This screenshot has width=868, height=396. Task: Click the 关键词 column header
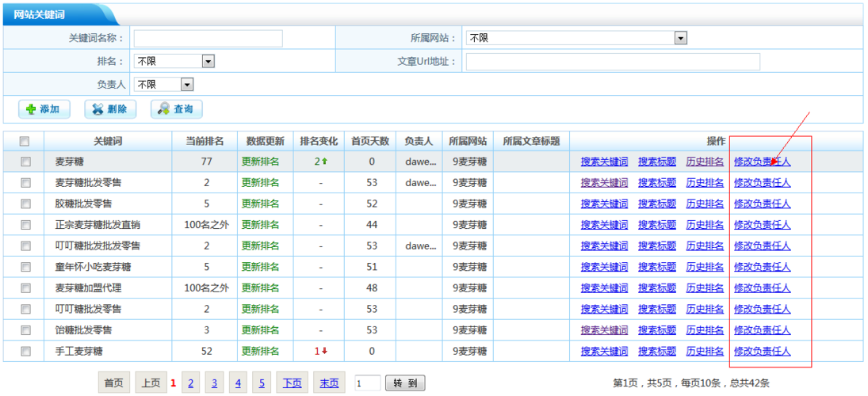coord(108,142)
